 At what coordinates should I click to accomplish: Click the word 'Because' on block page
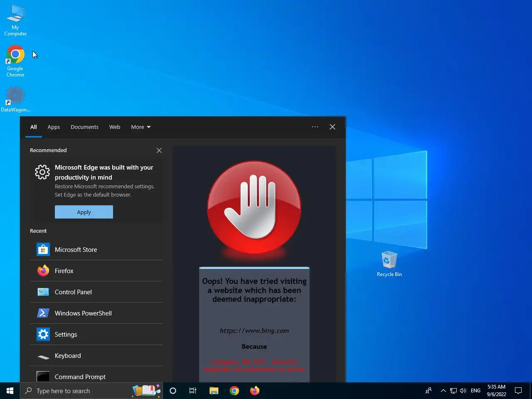(254, 347)
